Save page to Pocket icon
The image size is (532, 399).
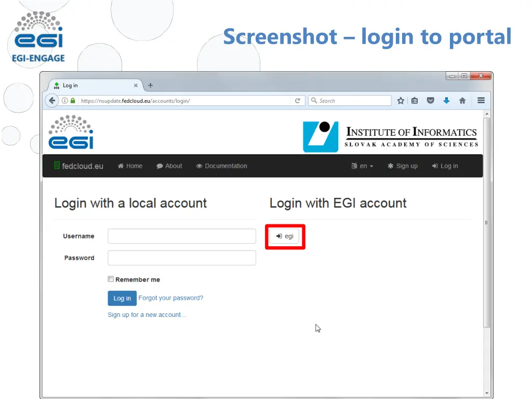point(431,100)
